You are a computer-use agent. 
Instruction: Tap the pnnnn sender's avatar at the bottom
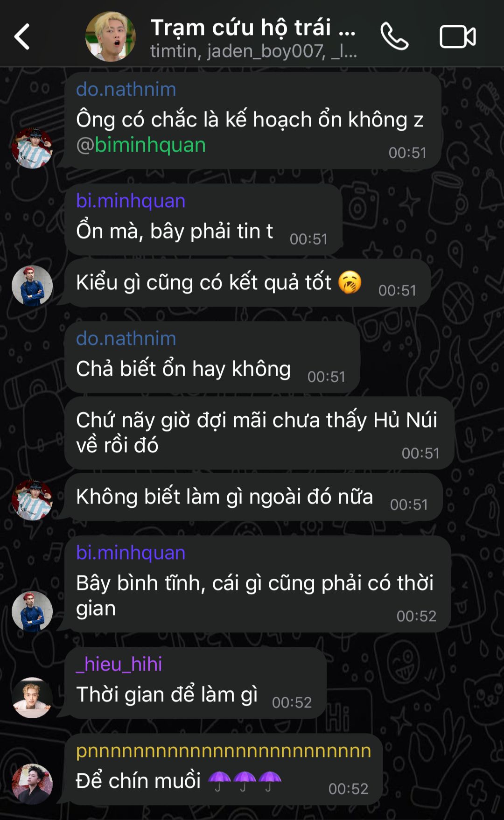(x=32, y=784)
